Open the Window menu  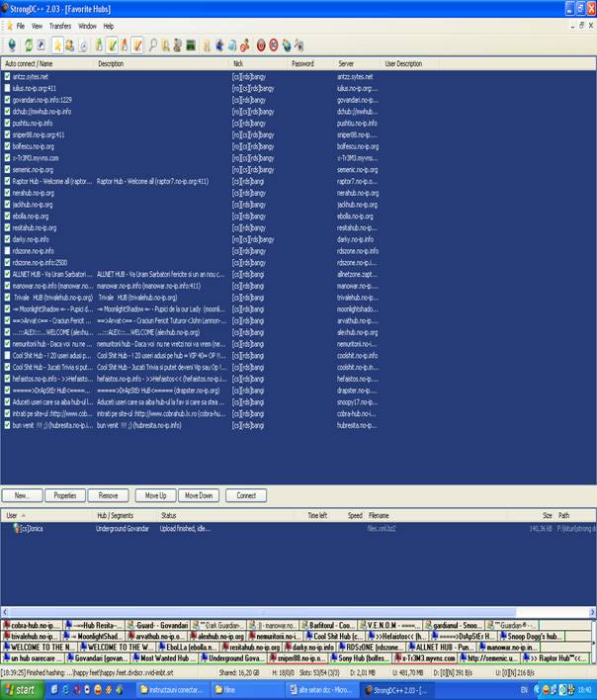87,26
